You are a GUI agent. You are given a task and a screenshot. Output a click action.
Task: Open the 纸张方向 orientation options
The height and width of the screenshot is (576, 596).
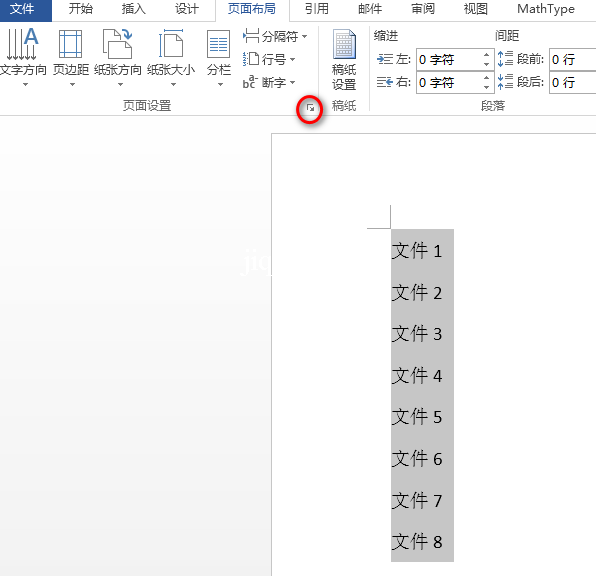coord(118,57)
